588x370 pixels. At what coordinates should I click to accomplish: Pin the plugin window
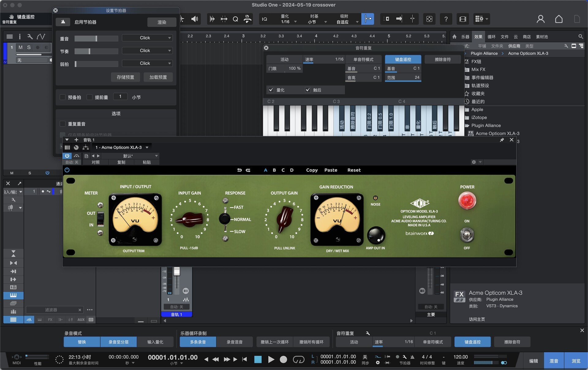pyautogui.click(x=502, y=140)
